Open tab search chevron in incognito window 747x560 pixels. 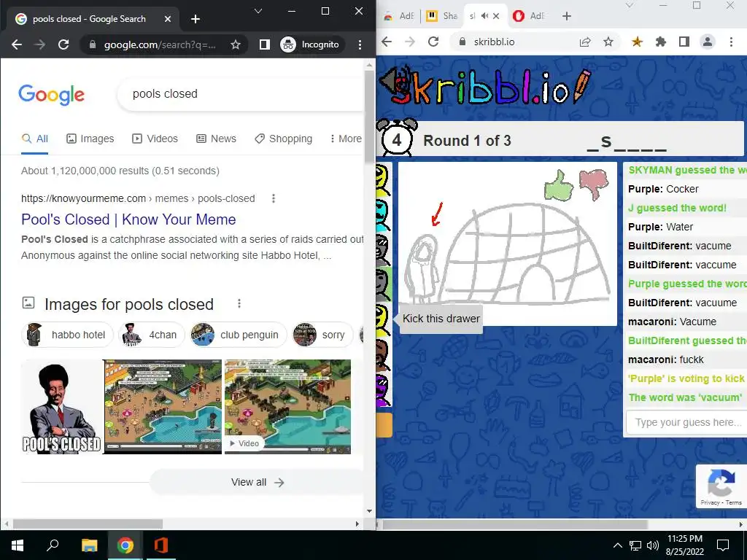[258, 11]
